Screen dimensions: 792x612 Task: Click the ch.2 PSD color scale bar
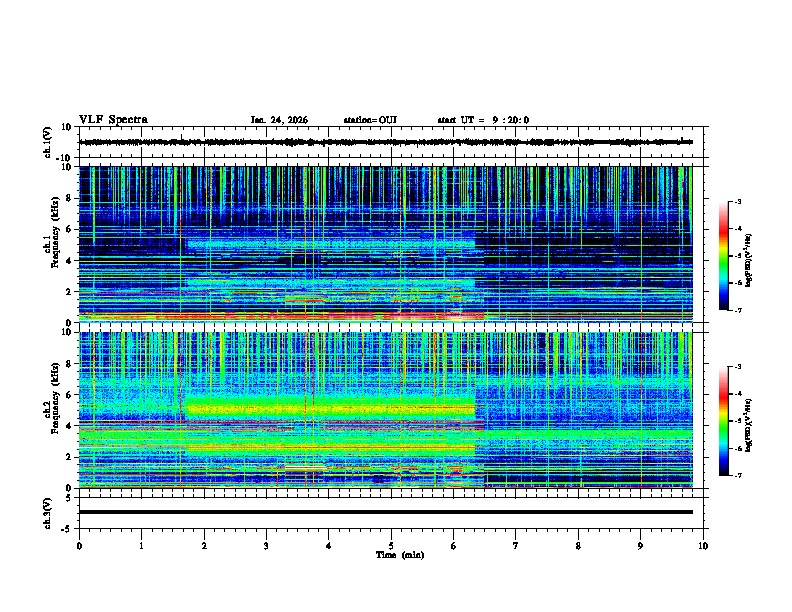[723, 421]
